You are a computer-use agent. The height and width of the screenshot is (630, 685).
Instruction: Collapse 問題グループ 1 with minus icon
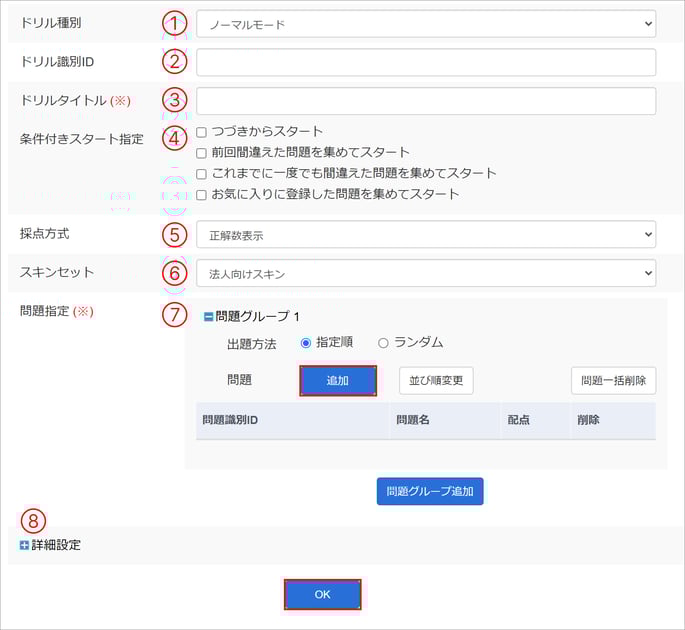tap(208, 317)
